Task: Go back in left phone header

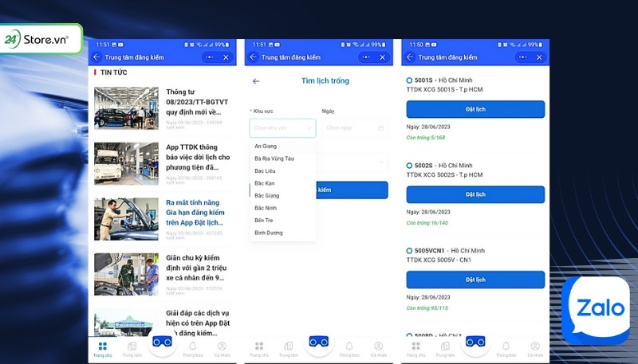Action: click(x=96, y=57)
